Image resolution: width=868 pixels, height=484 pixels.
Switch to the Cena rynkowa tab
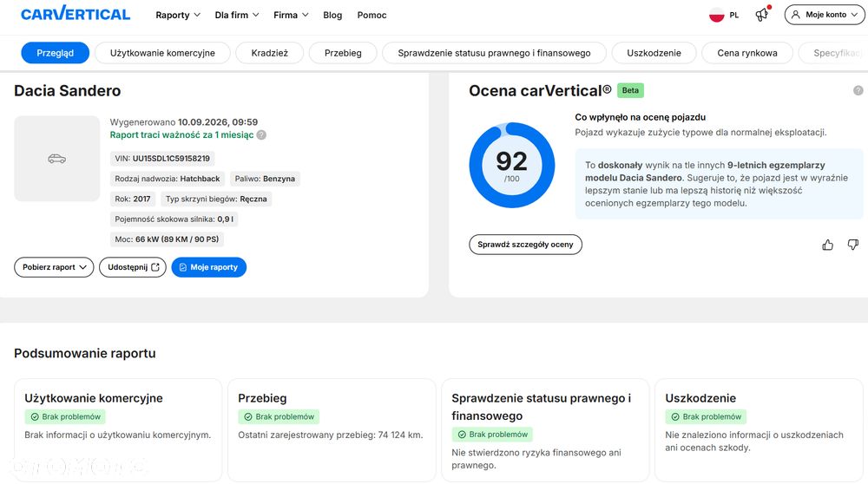tap(746, 53)
